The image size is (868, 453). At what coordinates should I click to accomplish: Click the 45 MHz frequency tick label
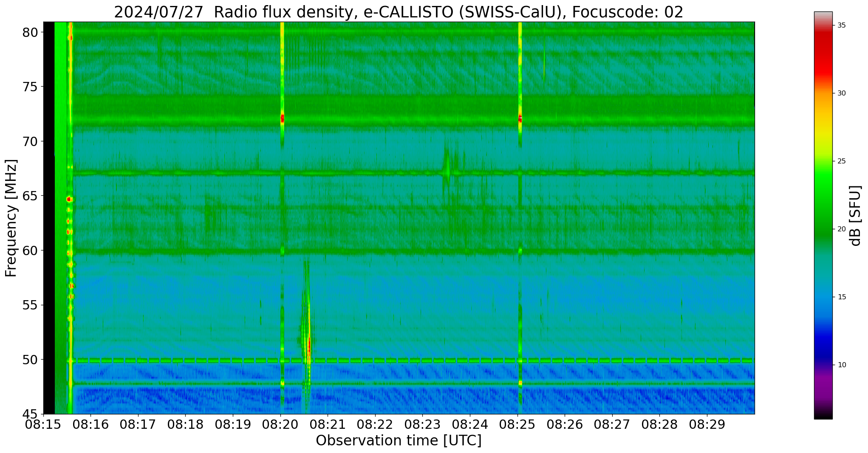pos(30,414)
